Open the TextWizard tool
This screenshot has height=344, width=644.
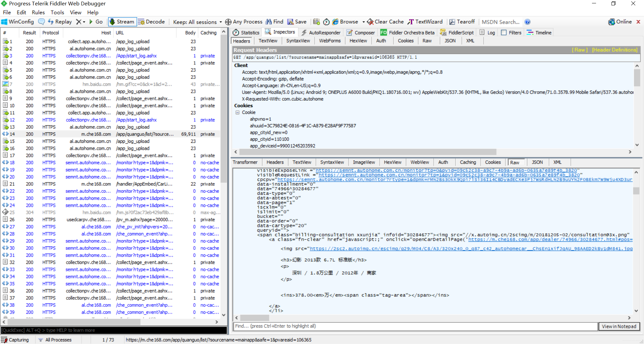point(425,22)
